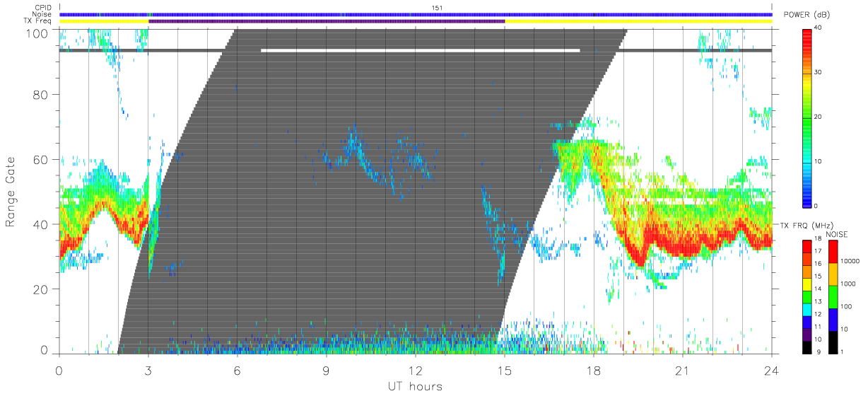Click the 20 tick on Range Gate axis

click(40, 289)
